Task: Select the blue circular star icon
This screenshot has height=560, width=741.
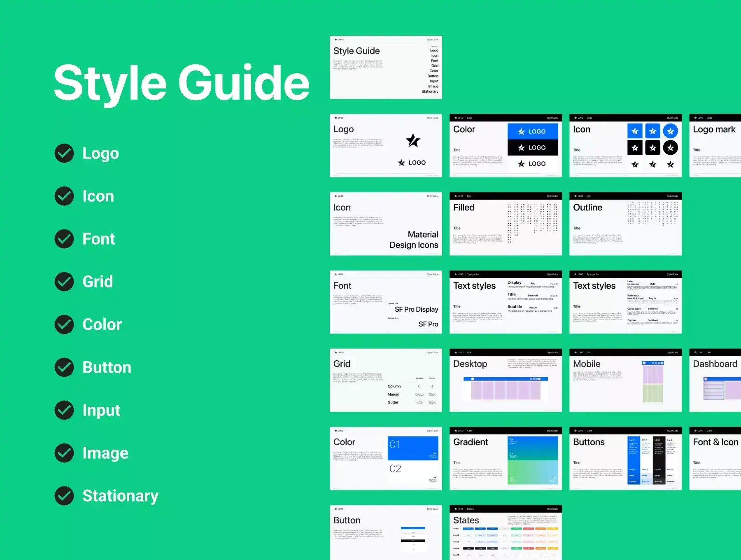Action: coord(671,131)
